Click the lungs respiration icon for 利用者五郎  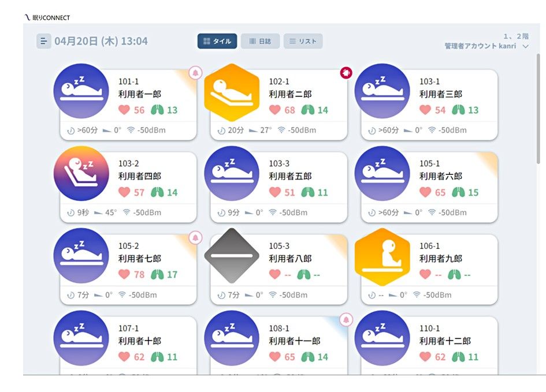(308, 192)
